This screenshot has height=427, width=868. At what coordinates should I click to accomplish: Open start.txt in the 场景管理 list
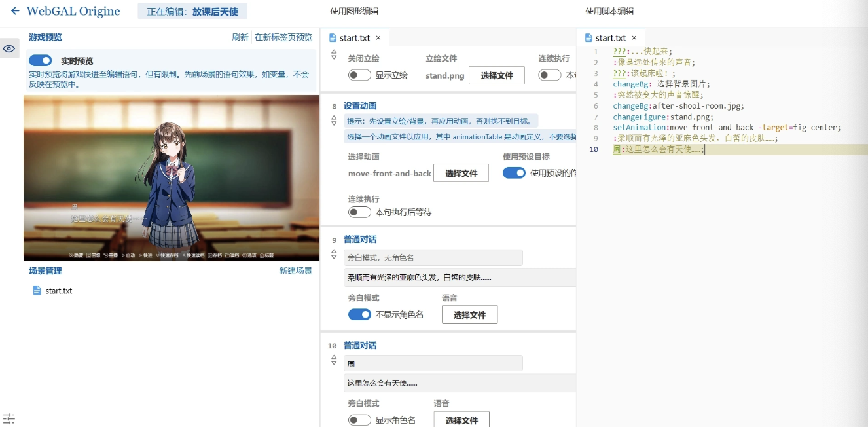point(58,291)
